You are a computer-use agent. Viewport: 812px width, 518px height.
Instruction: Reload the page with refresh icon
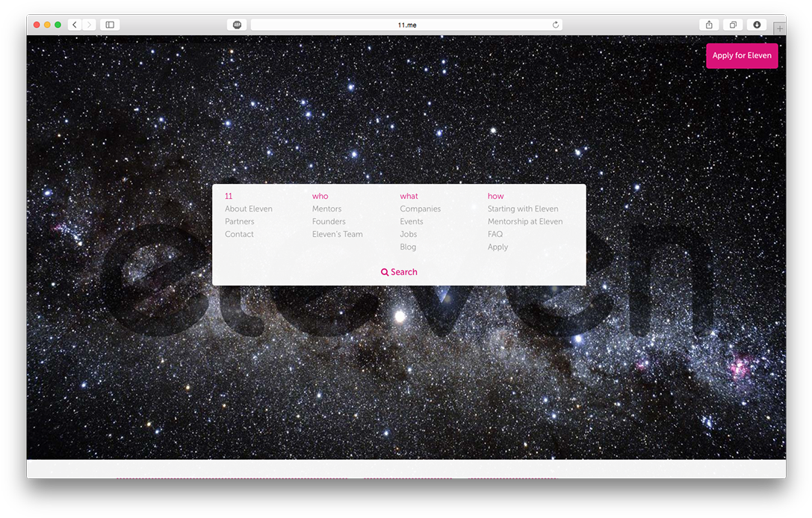(555, 25)
